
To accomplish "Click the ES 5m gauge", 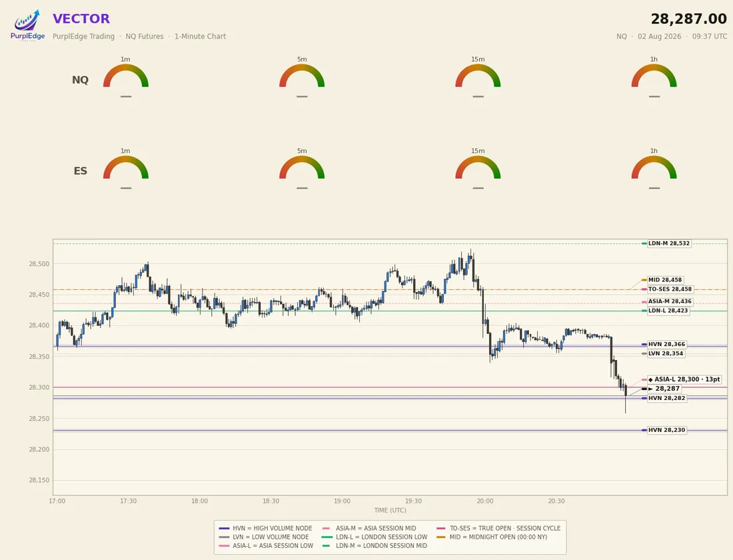I will point(302,167).
